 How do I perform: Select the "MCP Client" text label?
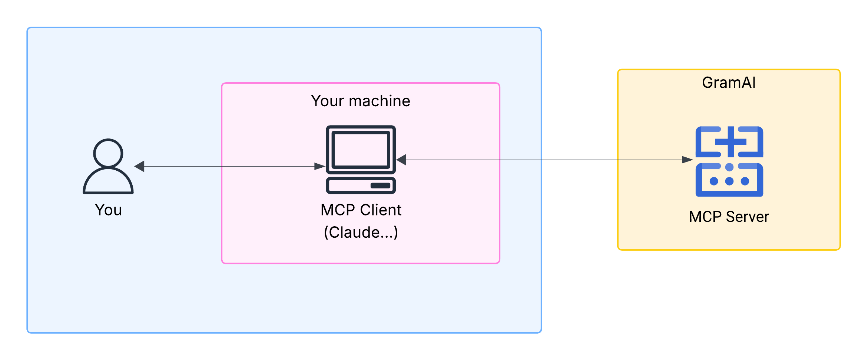361,210
